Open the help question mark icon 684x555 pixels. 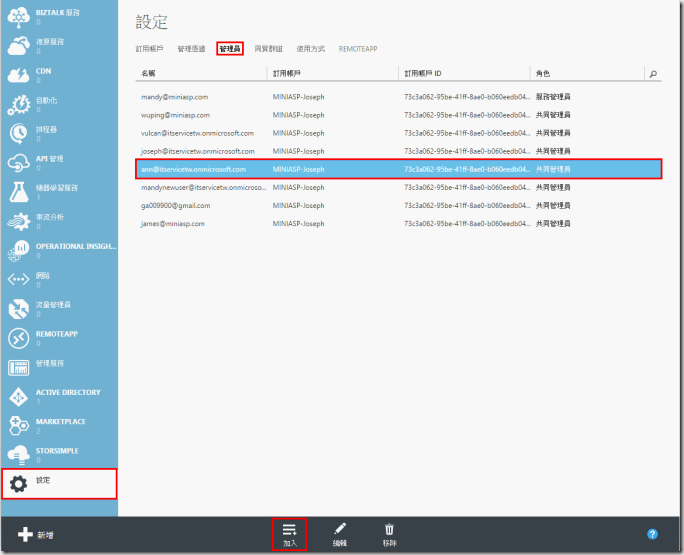pos(652,535)
